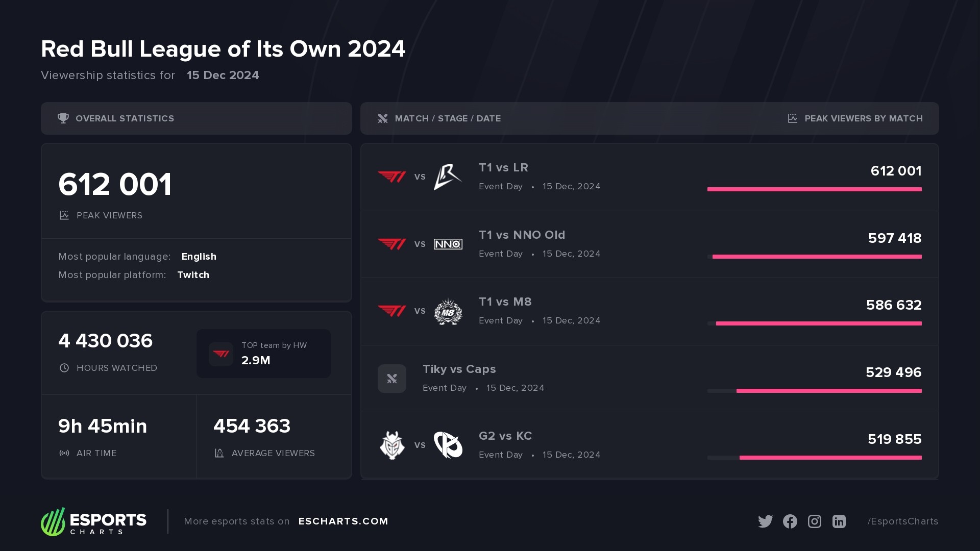This screenshot has height=551, width=980.
Task: Click the crossed swords icon beside Tiky vs Caps
Action: 392,379
